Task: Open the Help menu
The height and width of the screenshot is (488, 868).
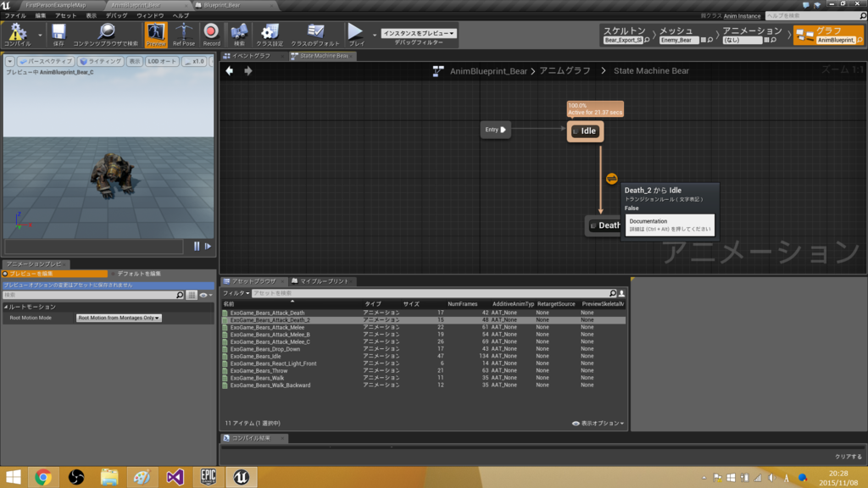Action: tap(181, 15)
